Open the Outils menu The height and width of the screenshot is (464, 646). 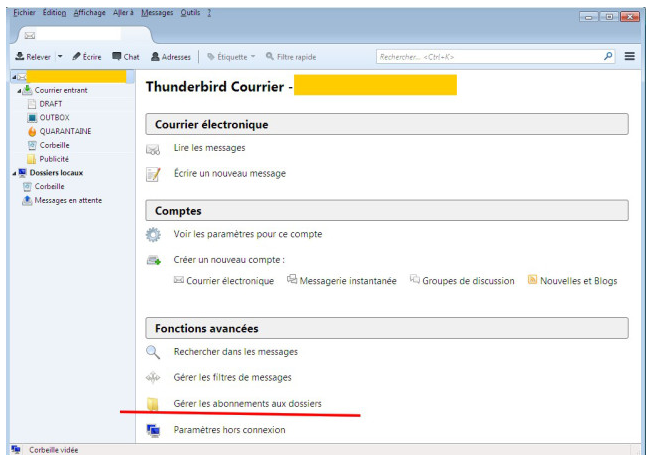191,11
